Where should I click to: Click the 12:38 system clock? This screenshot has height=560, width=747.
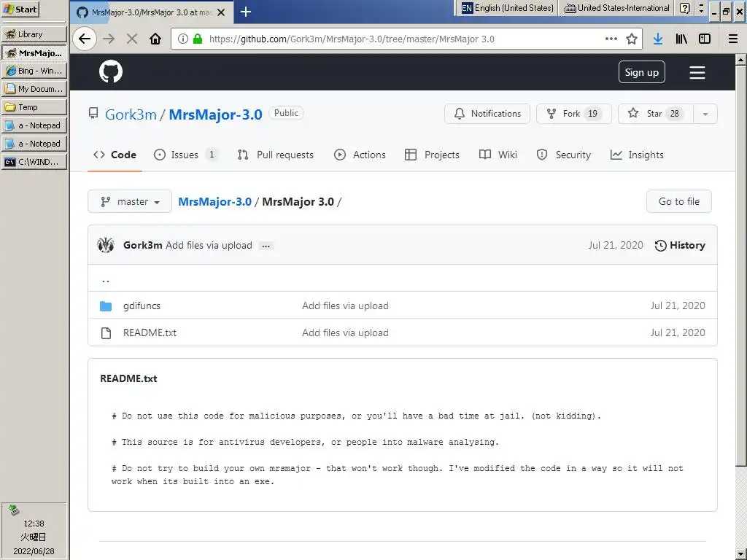[34, 524]
